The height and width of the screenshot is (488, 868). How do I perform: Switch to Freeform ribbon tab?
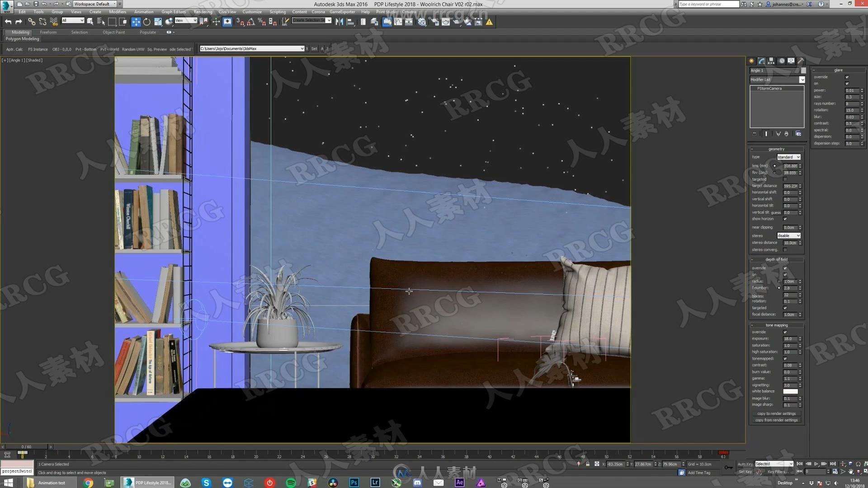pos(48,32)
